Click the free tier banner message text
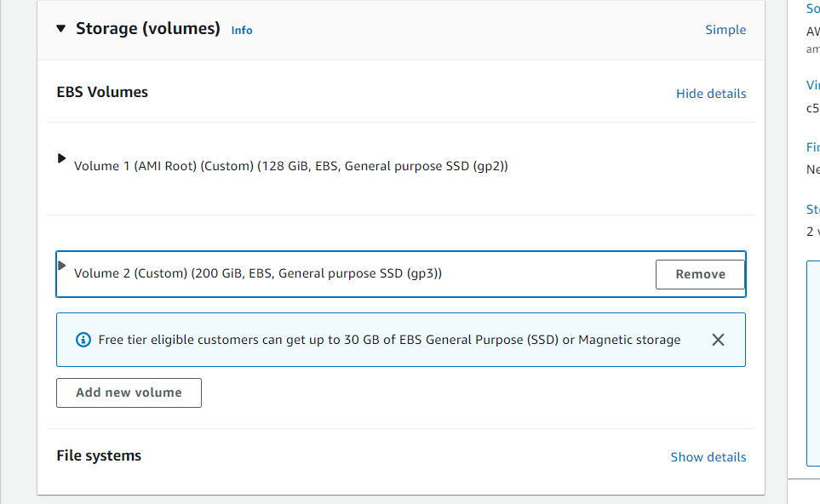The width and height of the screenshot is (820, 504). [389, 340]
